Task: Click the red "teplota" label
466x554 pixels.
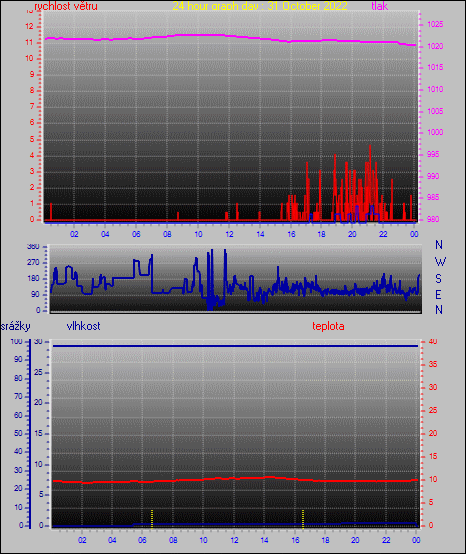Action: [x=328, y=326]
